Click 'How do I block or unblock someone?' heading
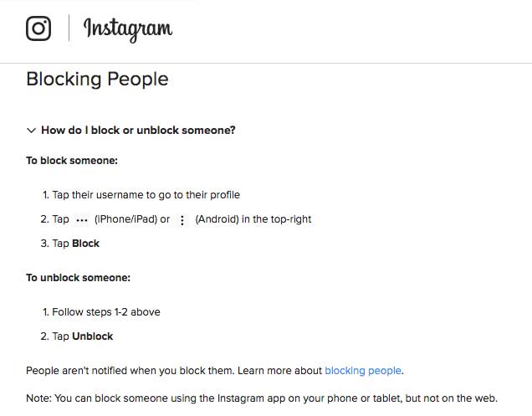 point(138,130)
